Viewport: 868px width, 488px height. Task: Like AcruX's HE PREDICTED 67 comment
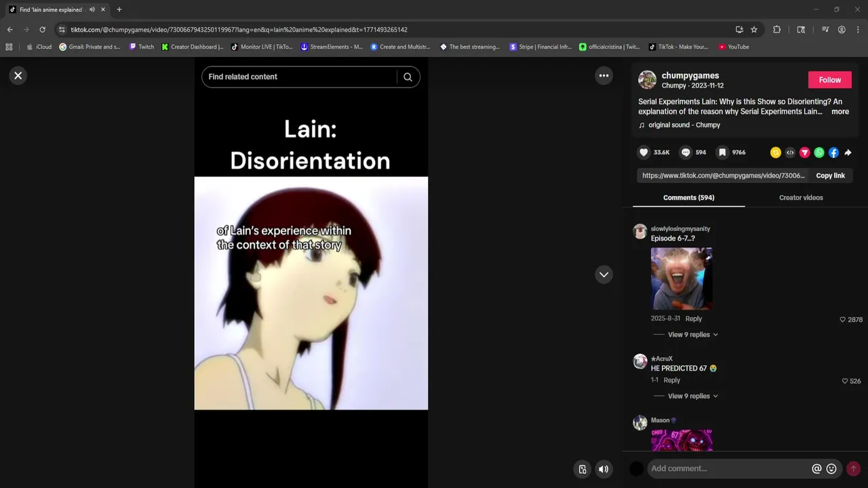[x=844, y=381]
